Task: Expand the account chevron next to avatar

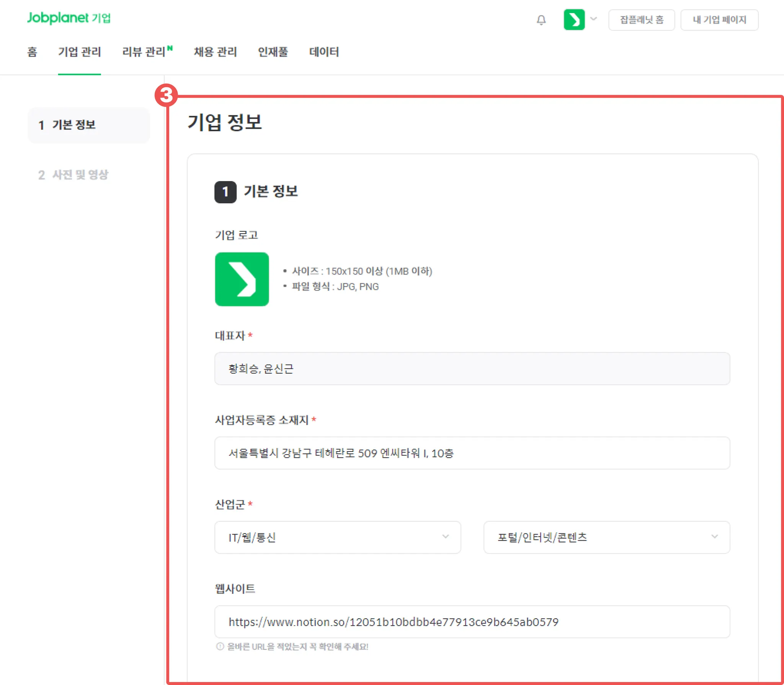Action: 593,19
